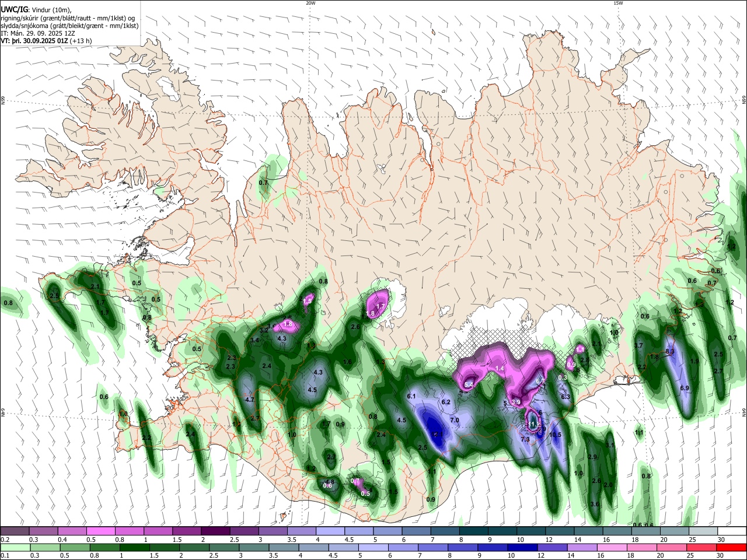Click the palest green 0.1 rain legend swatch

click(x=15, y=547)
